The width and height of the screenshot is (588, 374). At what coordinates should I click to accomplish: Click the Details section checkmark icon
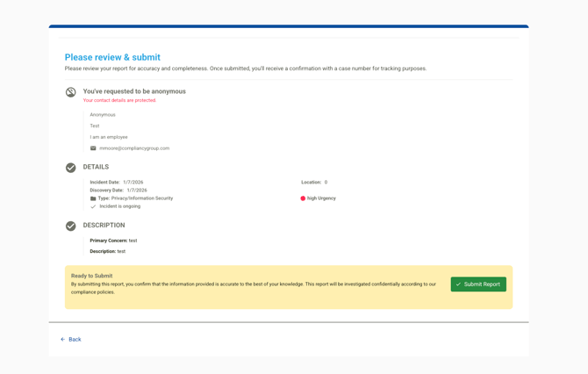tap(71, 168)
